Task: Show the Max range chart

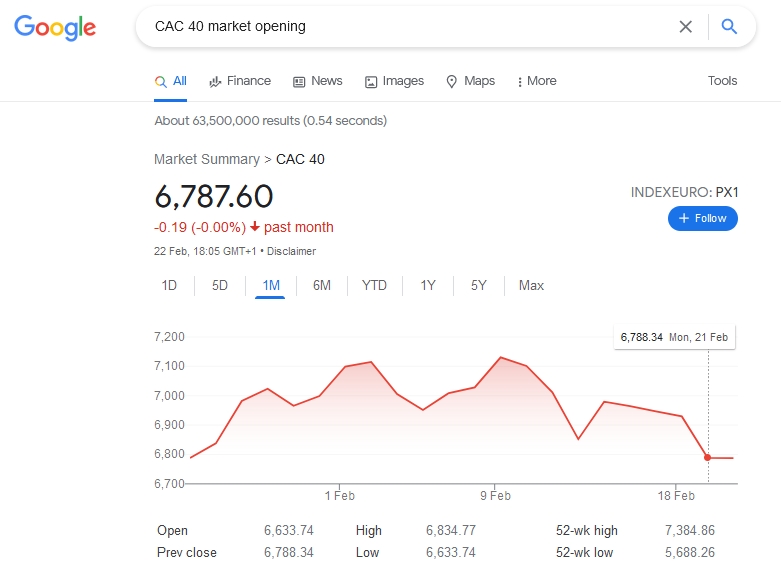Action: (x=531, y=286)
